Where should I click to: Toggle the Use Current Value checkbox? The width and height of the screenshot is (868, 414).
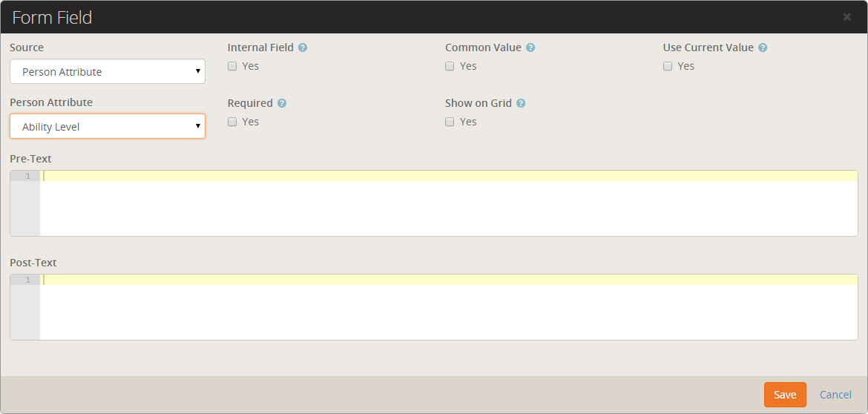point(668,66)
